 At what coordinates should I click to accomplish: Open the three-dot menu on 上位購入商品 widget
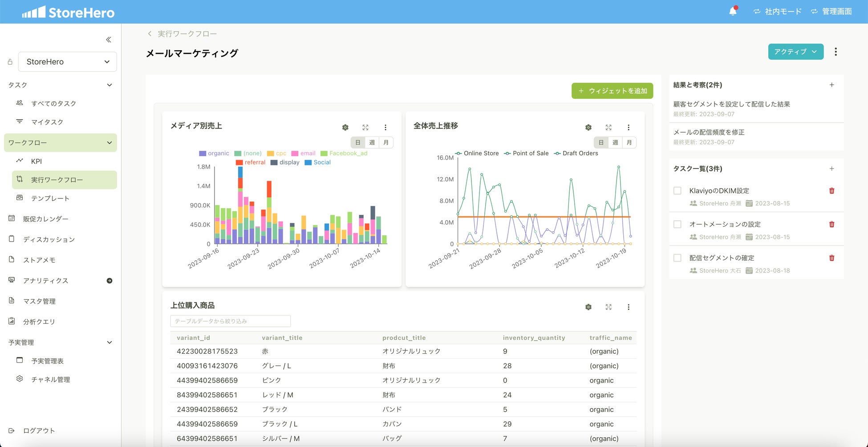pos(629,307)
